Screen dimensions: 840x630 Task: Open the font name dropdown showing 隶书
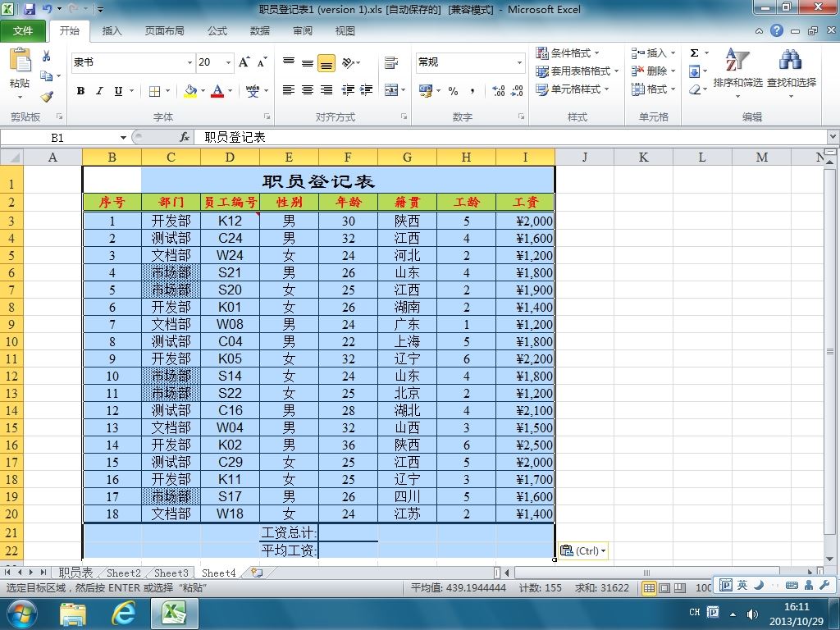pyautogui.click(x=189, y=62)
